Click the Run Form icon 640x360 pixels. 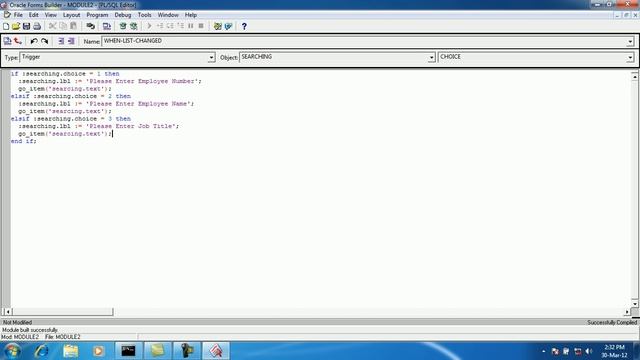107,26
